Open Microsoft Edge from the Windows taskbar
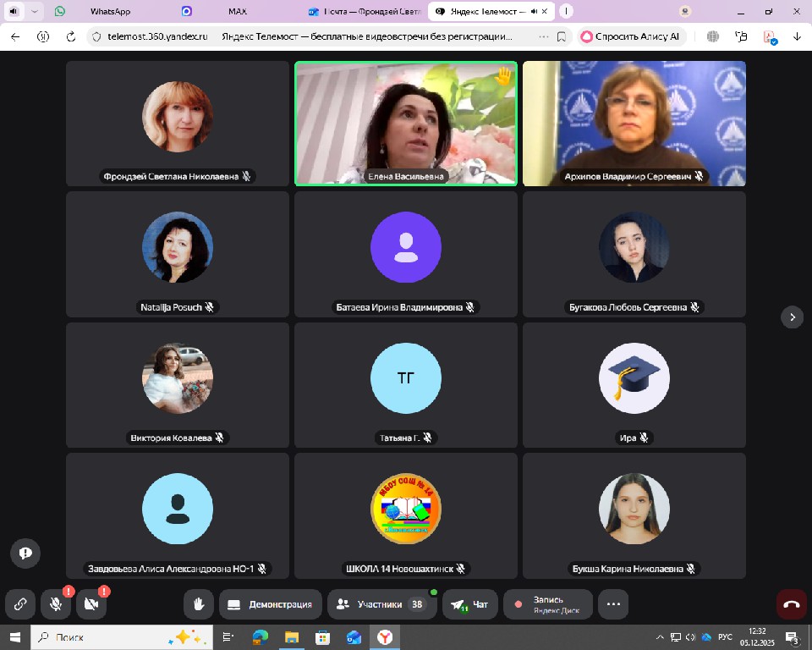This screenshot has height=650, width=812. point(260,636)
